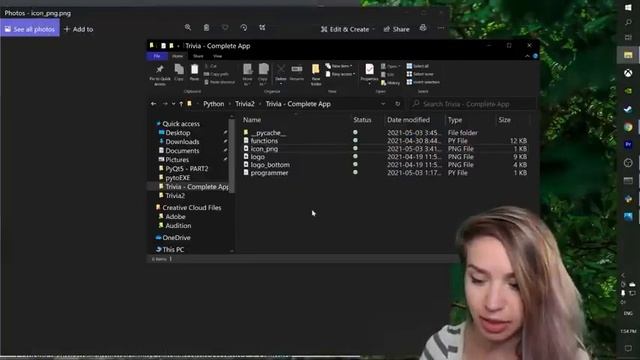Screen dimensions: 640x360
Task: Click the Paste ribbon icon
Action: pyautogui.click(x=194, y=72)
